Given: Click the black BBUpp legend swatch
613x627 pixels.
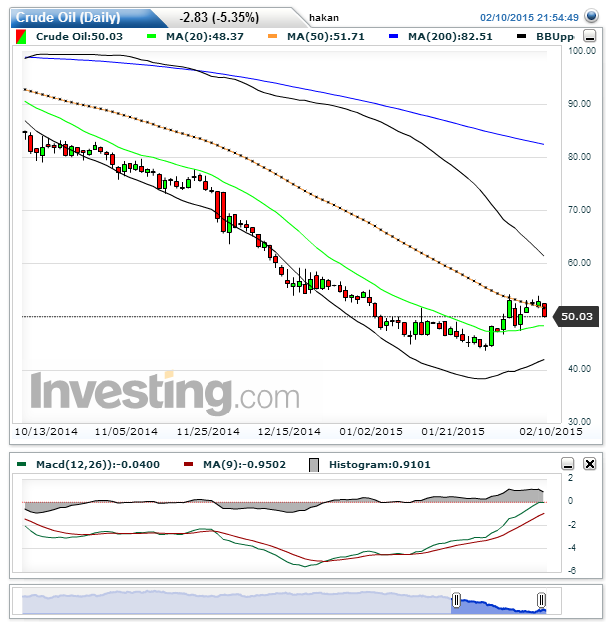Looking at the screenshot, I should tap(521, 36).
